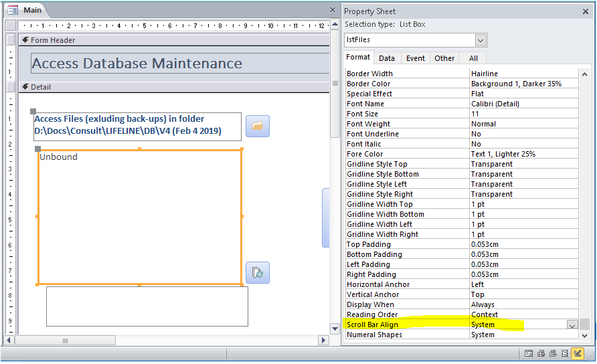
Task: Click the Scroll Bar Align property label
Action: 372,325
